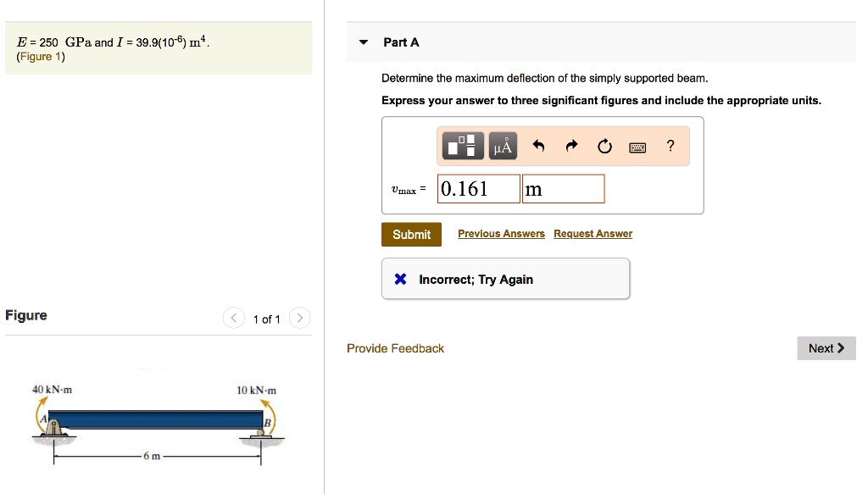The image size is (868, 494).
Task: Advance figure using right chevron arrow
Action: (x=299, y=318)
